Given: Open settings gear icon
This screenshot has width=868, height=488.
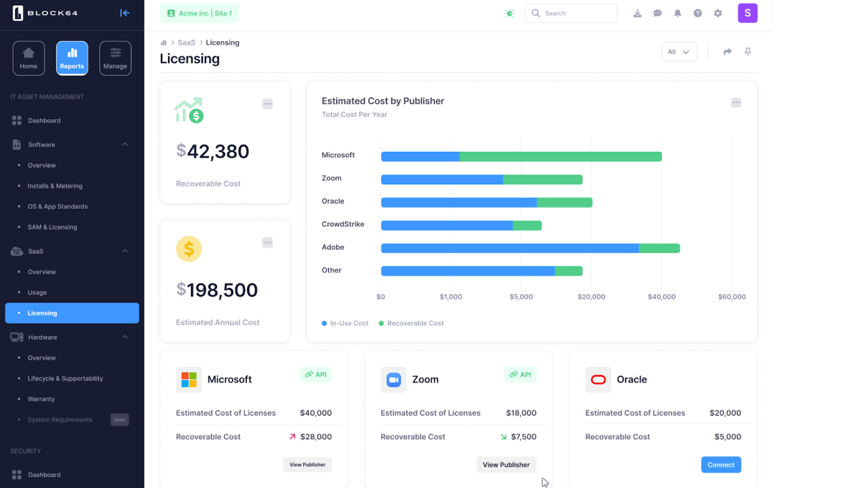Looking at the screenshot, I should coord(718,13).
